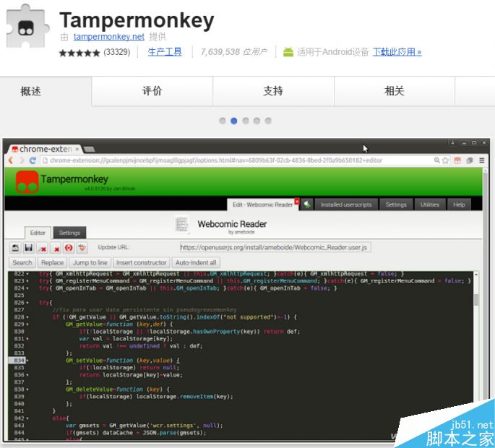Select the fifth carousel dot
The image size is (495, 448).
coord(268,121)
